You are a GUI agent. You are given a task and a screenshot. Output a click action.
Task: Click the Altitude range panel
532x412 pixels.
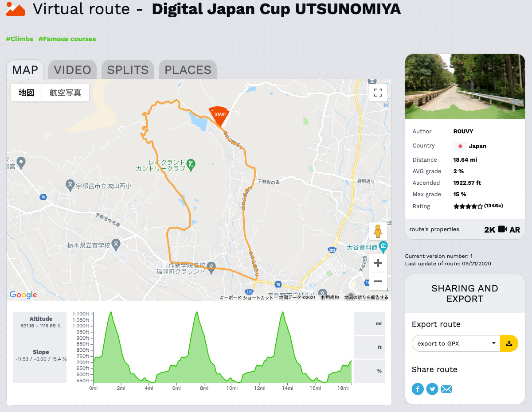pyautogui.click(x=41, y=322)
